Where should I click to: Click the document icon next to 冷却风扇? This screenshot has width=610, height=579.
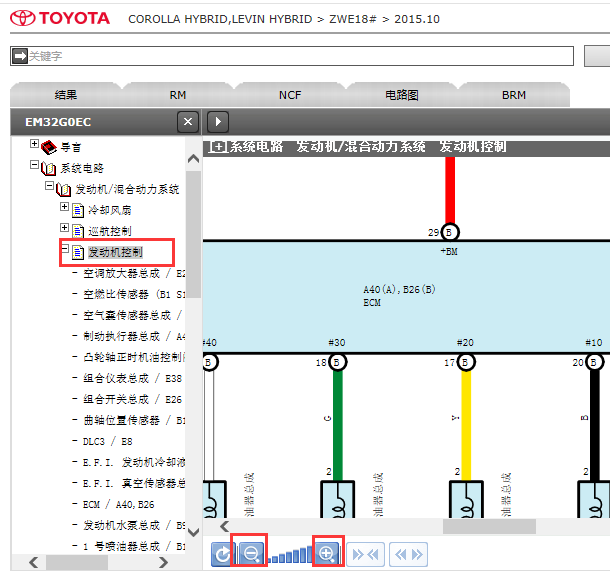pyautogui.click(x=78, y=211)
